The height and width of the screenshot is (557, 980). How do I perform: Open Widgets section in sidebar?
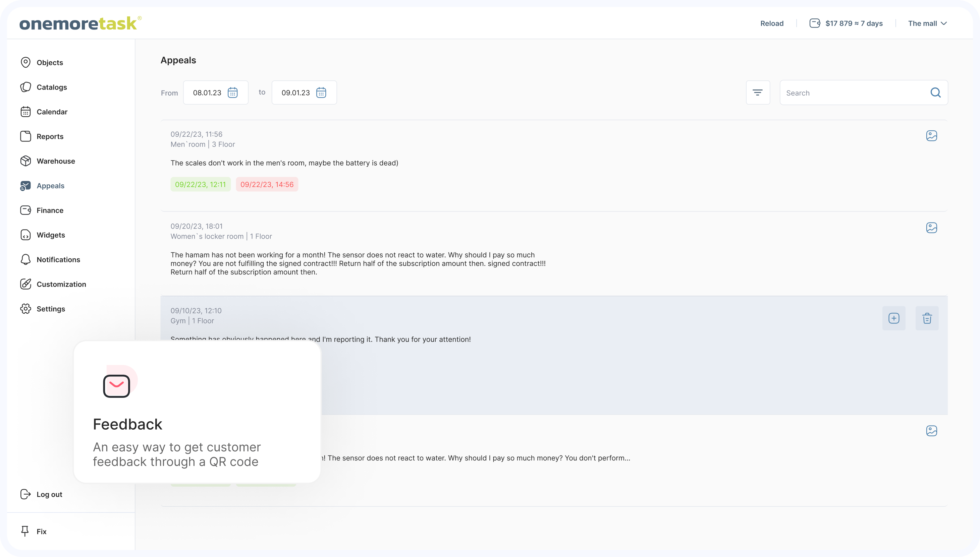tap(51, 235)
